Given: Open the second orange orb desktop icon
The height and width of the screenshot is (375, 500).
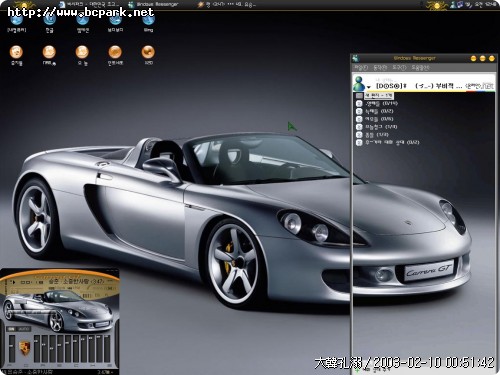Looking at the screenshot, I should tap(49, 52).
